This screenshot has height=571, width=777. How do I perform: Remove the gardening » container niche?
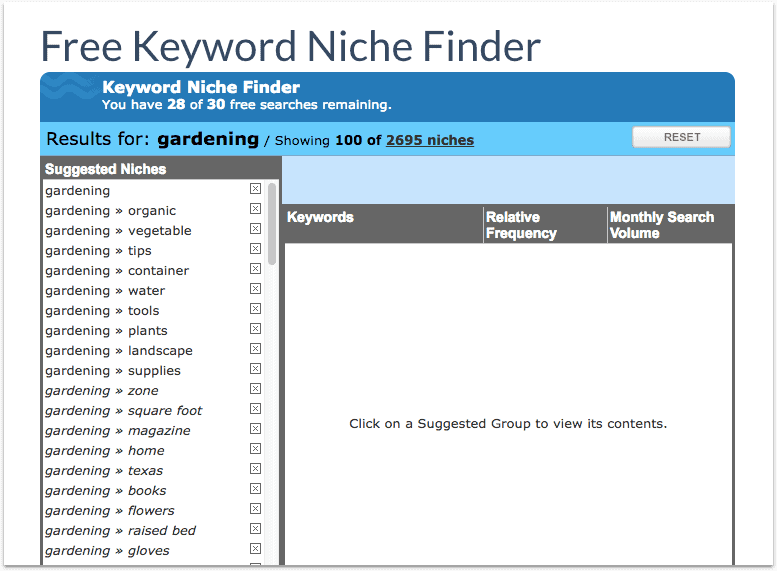(x=255, y=269)
